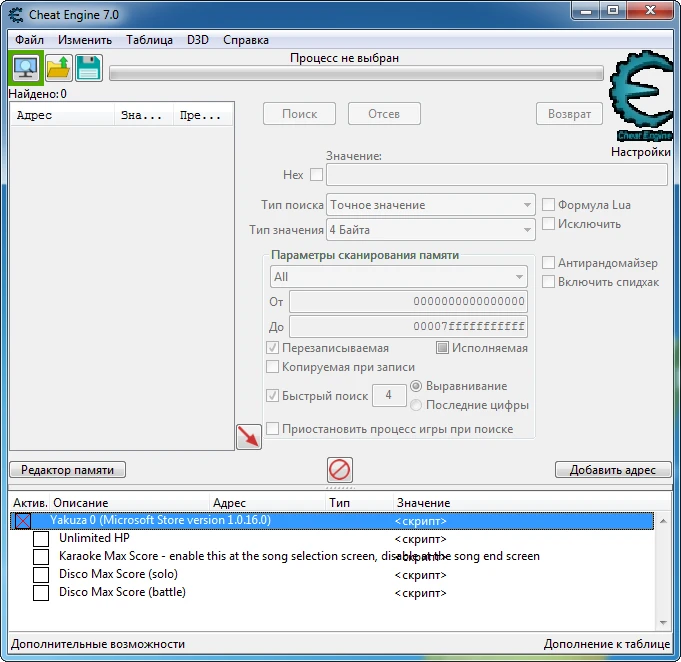The height and width of the screenshot is (662, 681).
Task: Select the Последние цифры radio button
Action: click(x=416, y=405)
